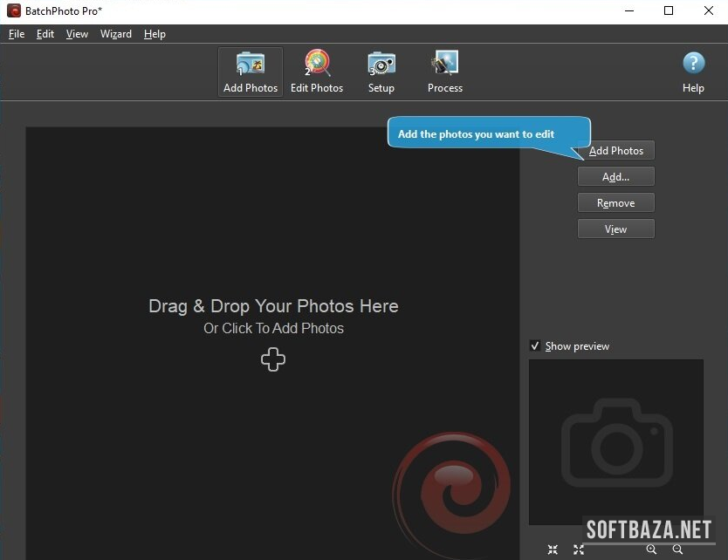This screenshot has height=560, width=728.
Task: Open the Edit Photos step
Action: click(x=316, y=72)
